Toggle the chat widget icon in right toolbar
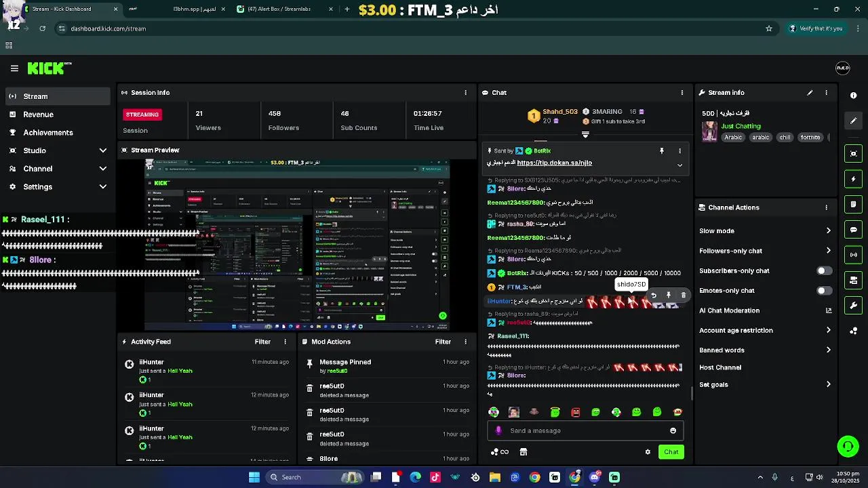868x488 pixels. (x=854, y=230)
